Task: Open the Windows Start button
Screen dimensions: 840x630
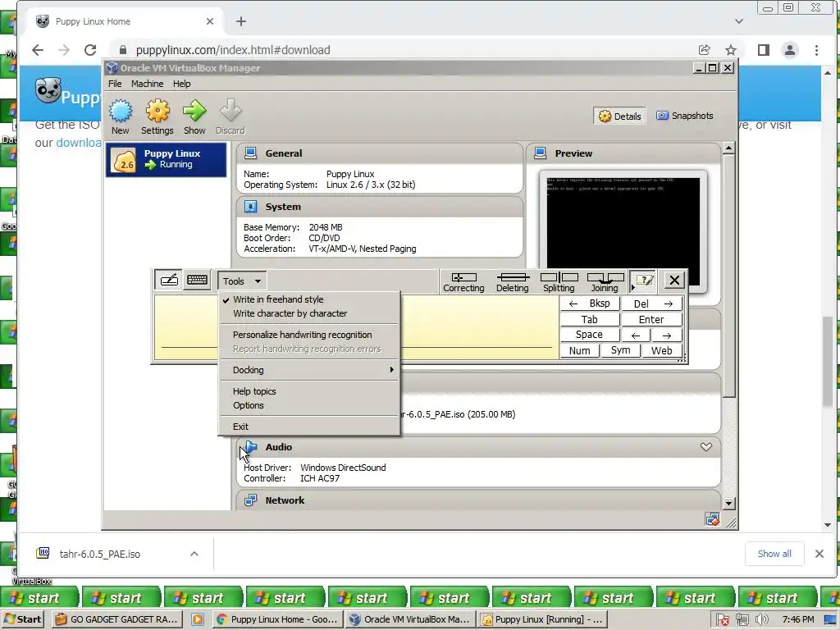Action: 22,619
